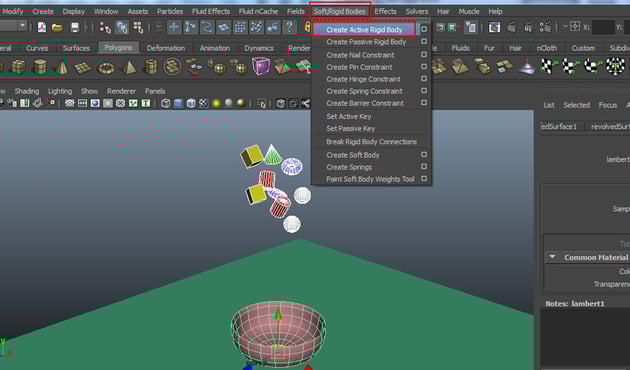This screenshot has height=370, width=630.
Task: Open Render Settings clapper icon with dots
Action: 545,27
